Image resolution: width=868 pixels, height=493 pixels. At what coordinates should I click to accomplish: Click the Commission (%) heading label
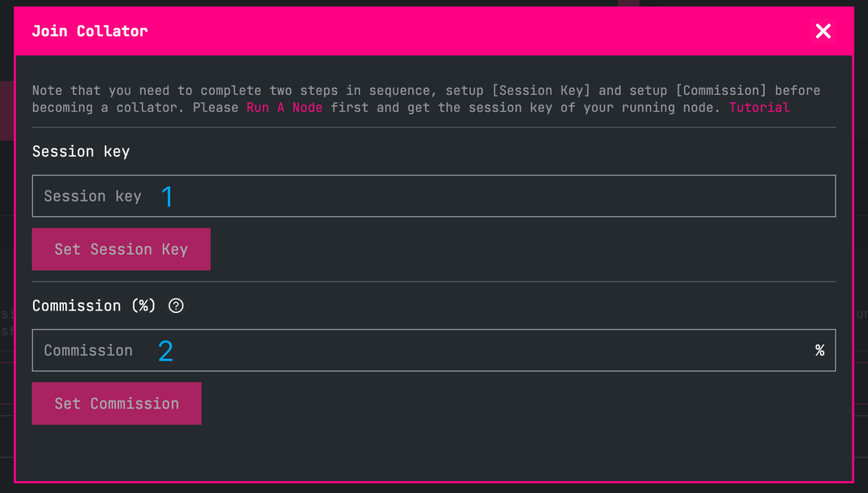pyautogui.click(x=93, y=305)
